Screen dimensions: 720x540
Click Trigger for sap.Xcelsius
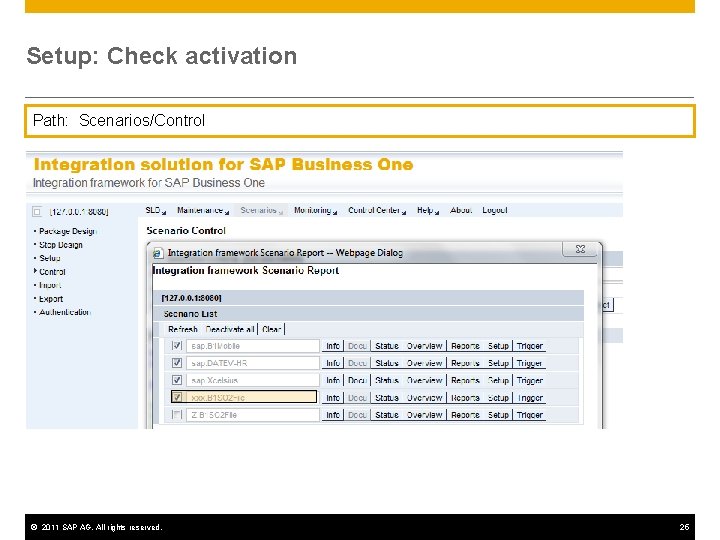529,380
